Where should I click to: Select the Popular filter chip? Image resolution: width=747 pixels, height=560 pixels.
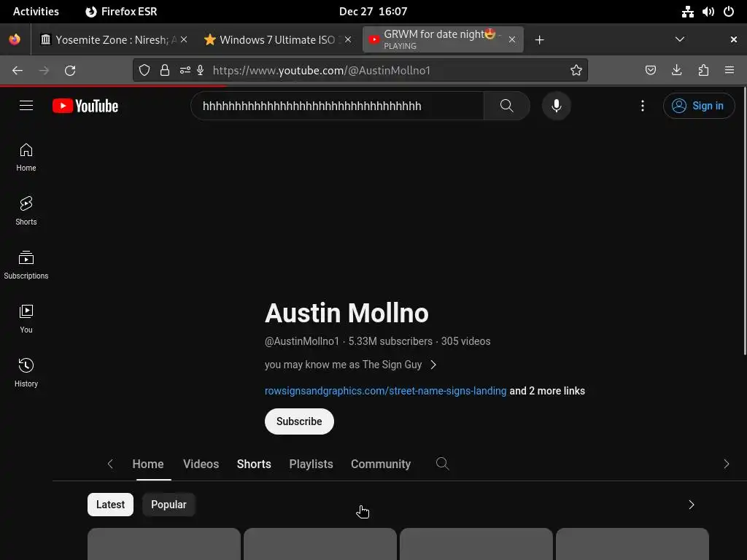point(169,505)
